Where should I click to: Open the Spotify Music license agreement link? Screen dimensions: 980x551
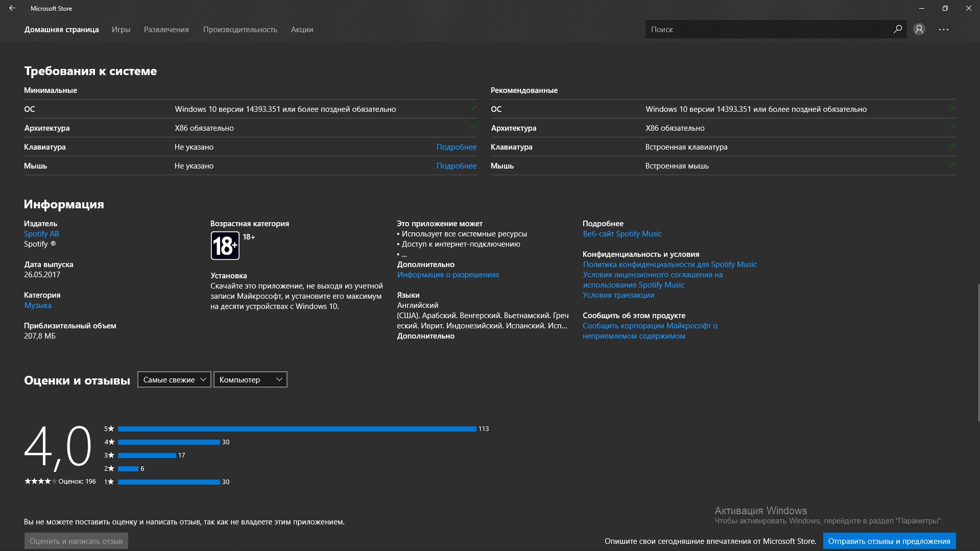point(653,280)
